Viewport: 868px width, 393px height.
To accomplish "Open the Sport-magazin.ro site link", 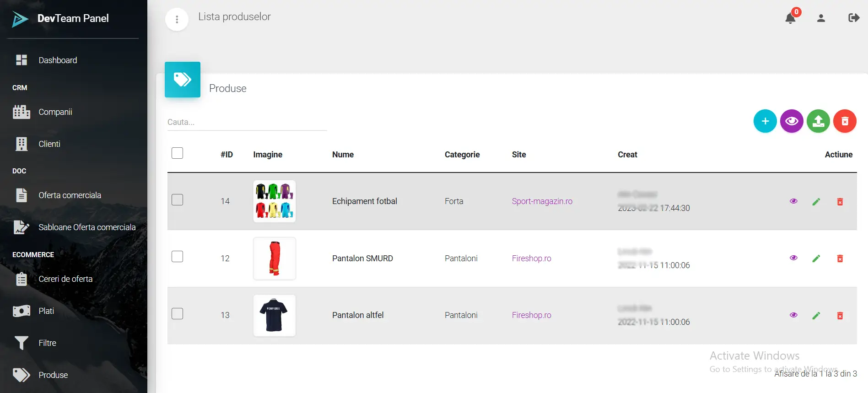I will tap(542, 201).
